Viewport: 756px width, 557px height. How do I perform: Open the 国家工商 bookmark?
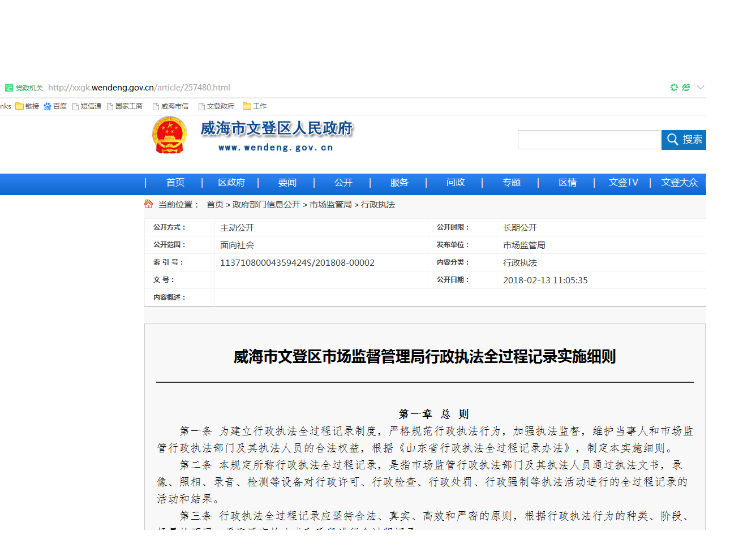[x=125, y=106]
